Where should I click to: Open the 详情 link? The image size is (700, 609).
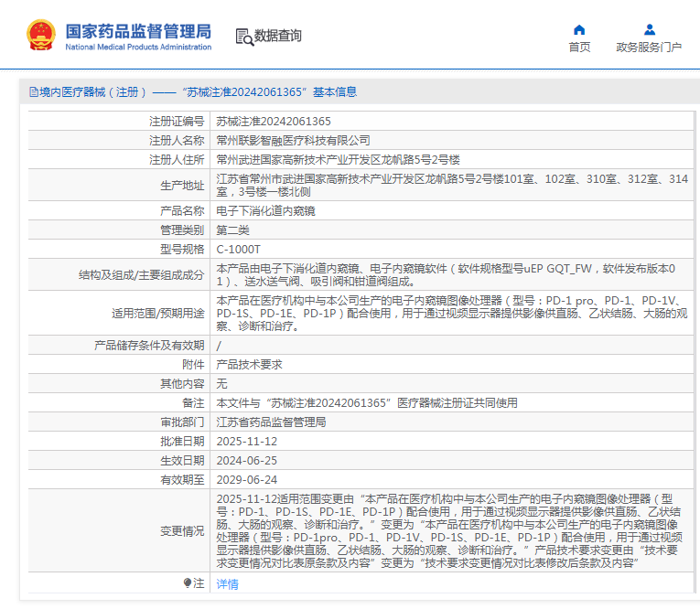click(227, 583)
